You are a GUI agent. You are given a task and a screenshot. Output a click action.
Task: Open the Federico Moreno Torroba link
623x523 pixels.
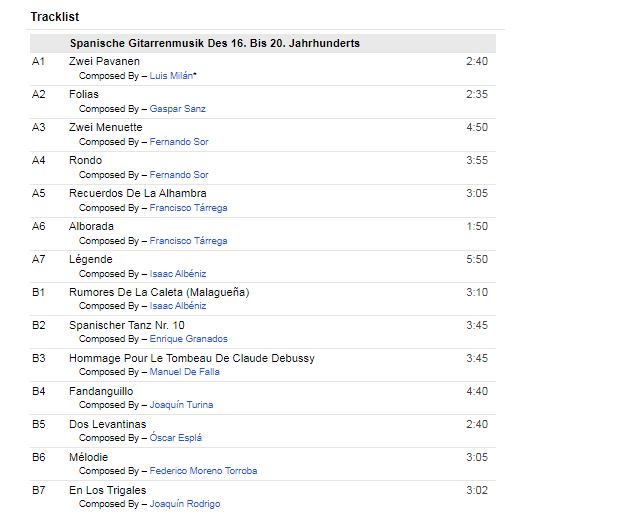pos(203,471)
